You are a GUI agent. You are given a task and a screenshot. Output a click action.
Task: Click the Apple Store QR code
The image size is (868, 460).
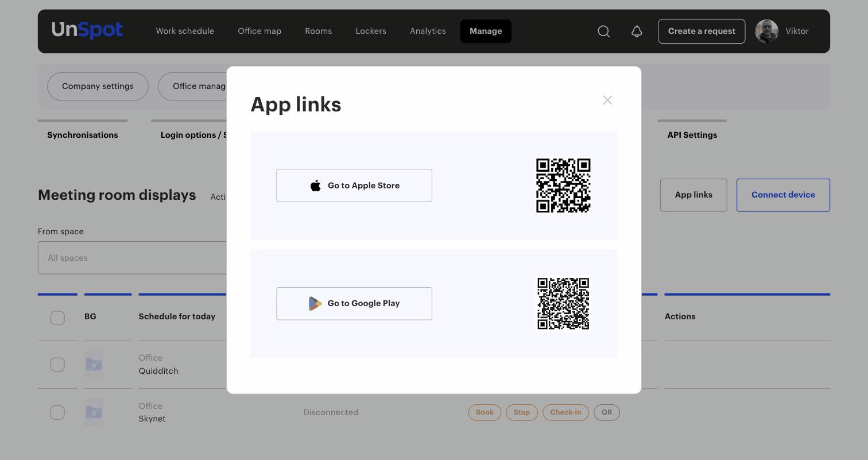(x=563, y=185)
